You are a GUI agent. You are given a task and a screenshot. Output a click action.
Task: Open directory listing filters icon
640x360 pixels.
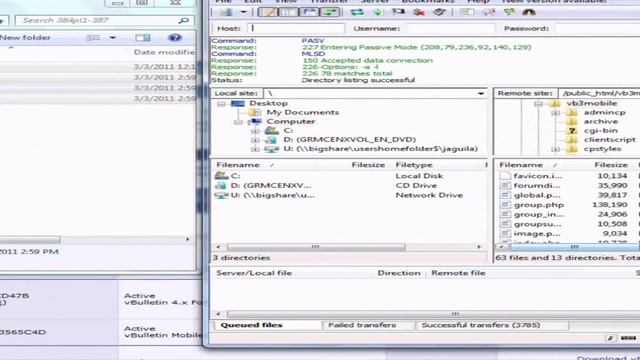467,12
